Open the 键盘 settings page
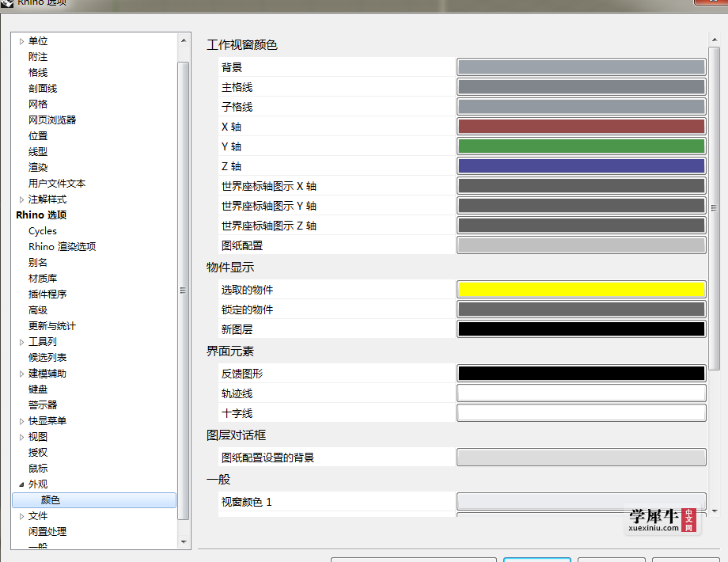Viewport: 728px width, 562px height. pyautogui.click(x=38, y=389)
